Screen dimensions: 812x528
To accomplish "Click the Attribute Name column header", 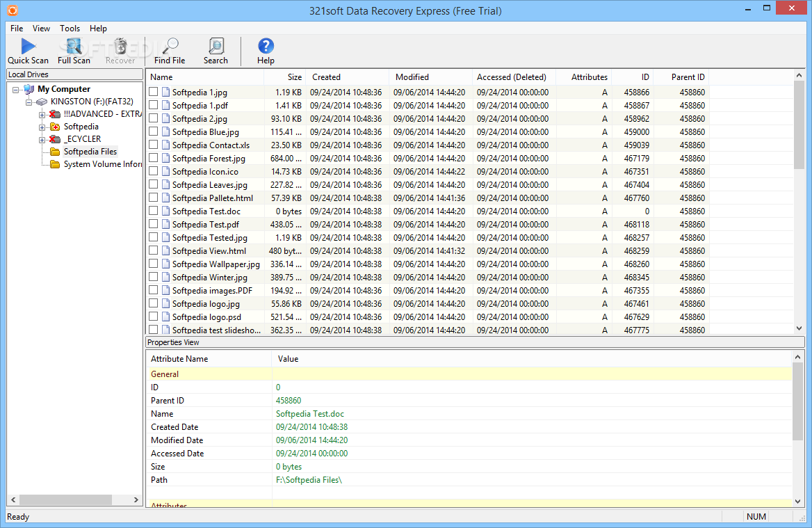I will tap(209, 358).
